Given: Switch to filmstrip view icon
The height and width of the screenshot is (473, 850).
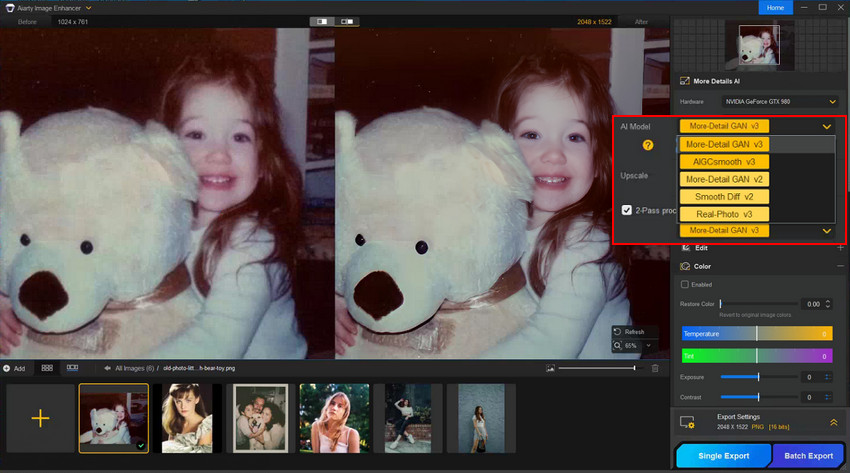Looking at the screenshot, I should click(72, 368).
